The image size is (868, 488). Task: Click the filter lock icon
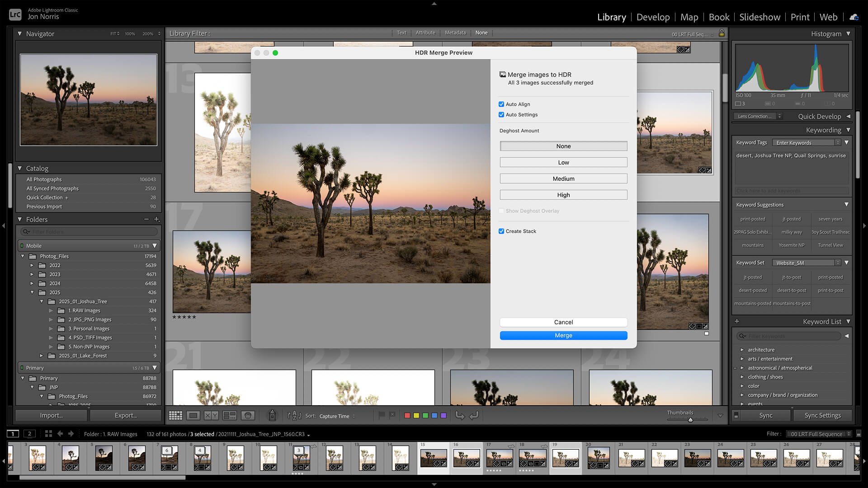tap(722, 33)
